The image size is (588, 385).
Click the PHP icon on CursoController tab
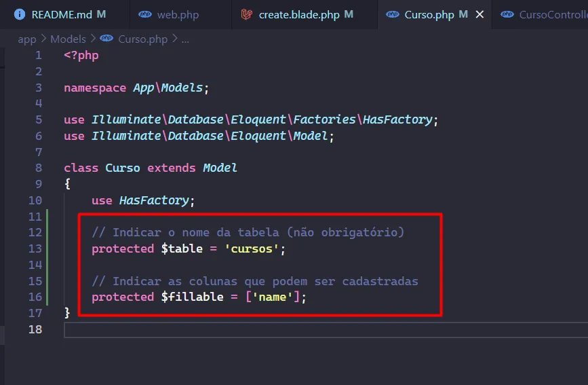pyautogui.click(x=507, y=14)
